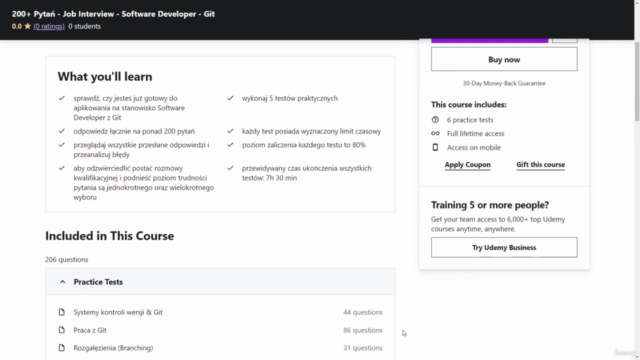Click checkmark beside aby odzwierciedlić postać rozmowy
The image size is (640, 360).
62,168
